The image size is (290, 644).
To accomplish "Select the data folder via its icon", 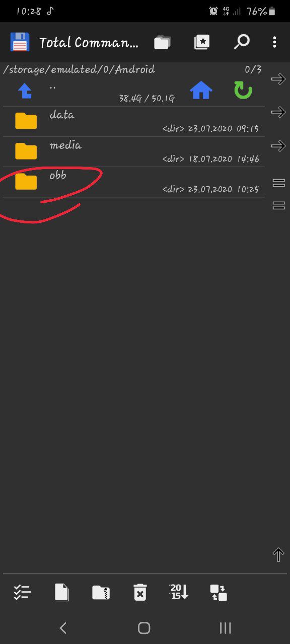I will [x=26, y=121].
